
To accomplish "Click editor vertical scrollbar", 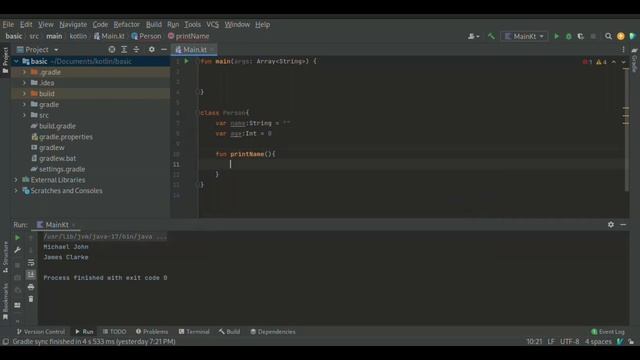I will click(x=626, y=130).
